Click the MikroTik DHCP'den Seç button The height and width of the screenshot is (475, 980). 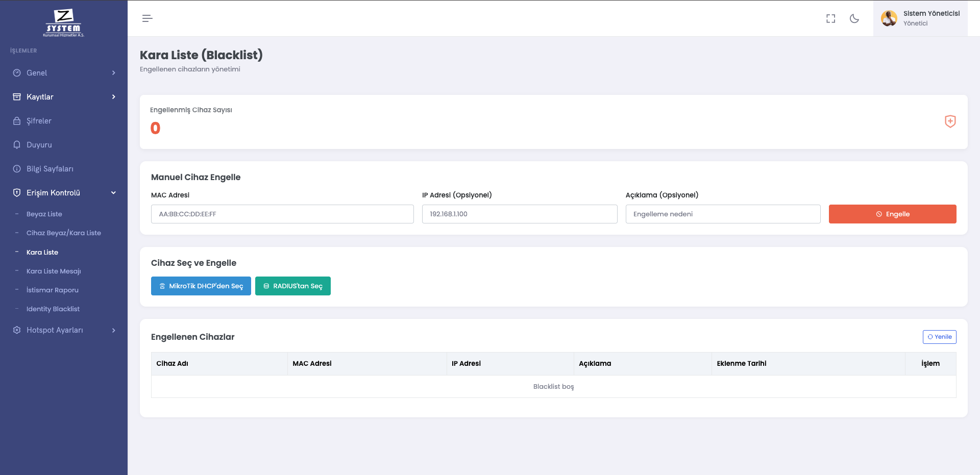[201, 286]
